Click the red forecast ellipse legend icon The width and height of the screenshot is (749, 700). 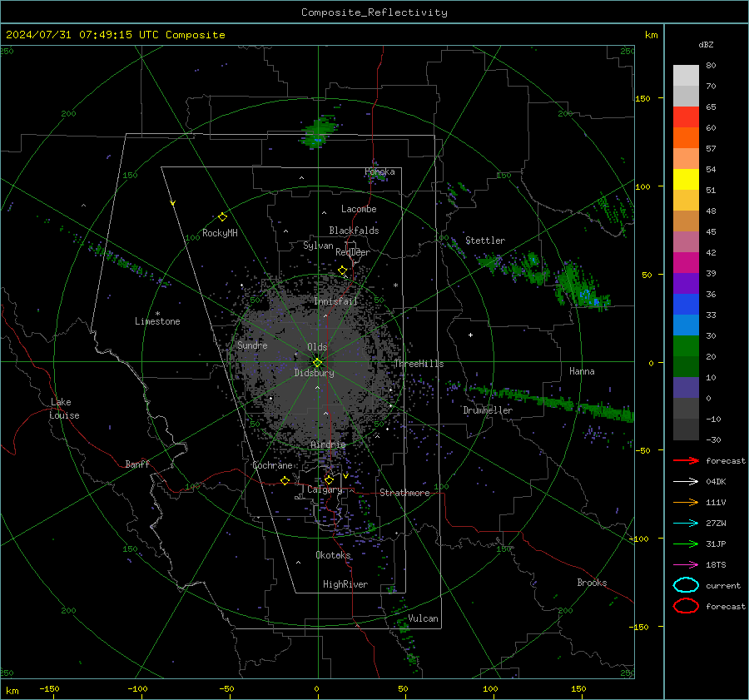tap(686, 606)
